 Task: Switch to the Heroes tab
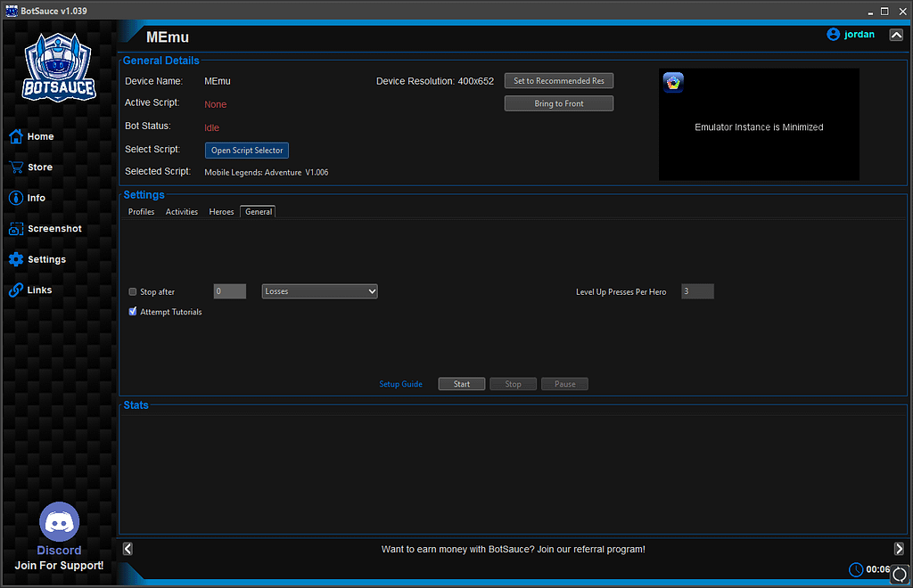pos(221,212)
